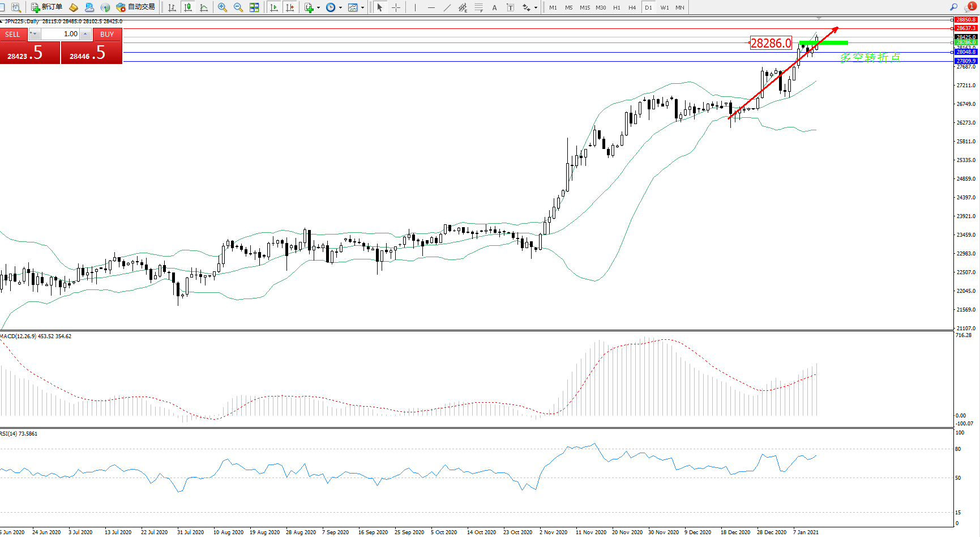
Task: Tile chart windows with the grid icon
Action: (x=254, y=7)
